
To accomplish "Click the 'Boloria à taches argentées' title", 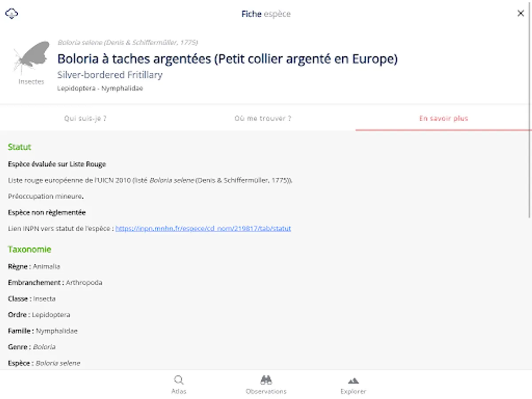I will [x=227, y=59].
